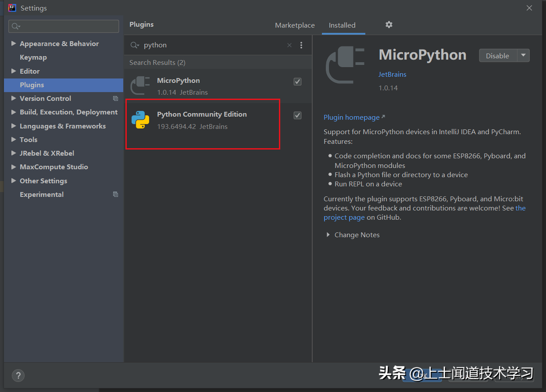The height and width of the screenshot is (392, 546).
Task: Expand Appearance & Behavior settings
Action: tap(14, 43)
